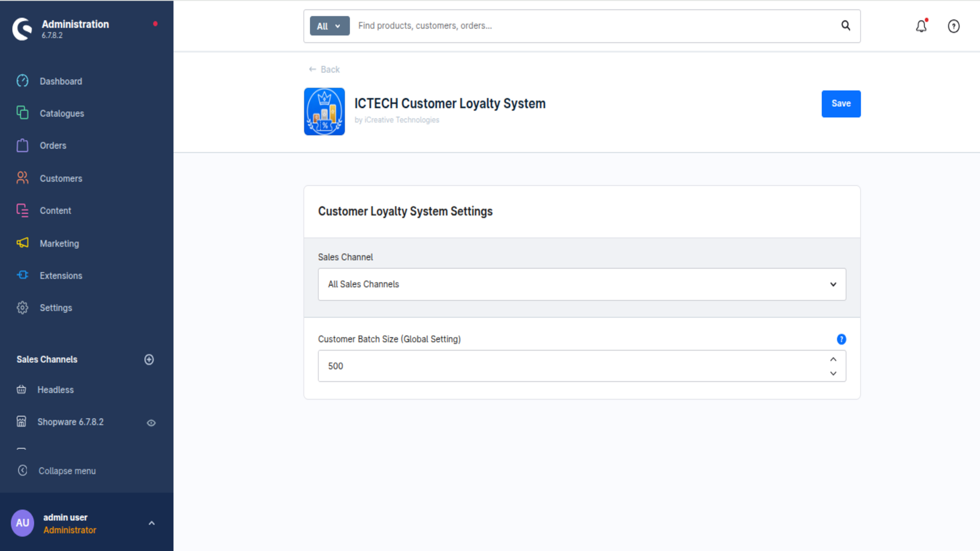Open the Extensions menu item
The image size is (980, 551).
click(61, 275)
